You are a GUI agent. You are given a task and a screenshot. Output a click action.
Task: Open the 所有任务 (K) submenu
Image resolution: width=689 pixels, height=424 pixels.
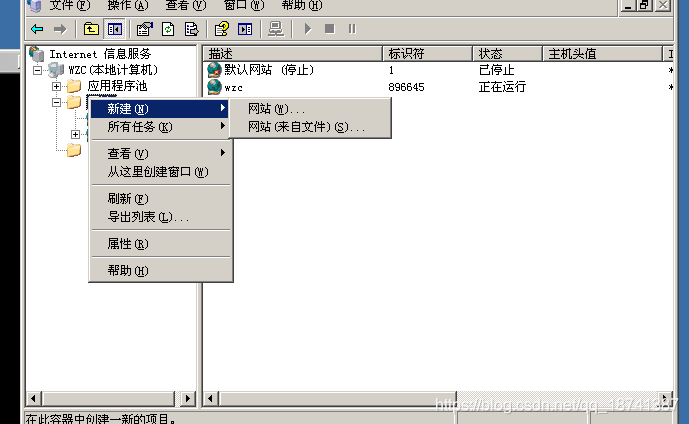[160, 127]
